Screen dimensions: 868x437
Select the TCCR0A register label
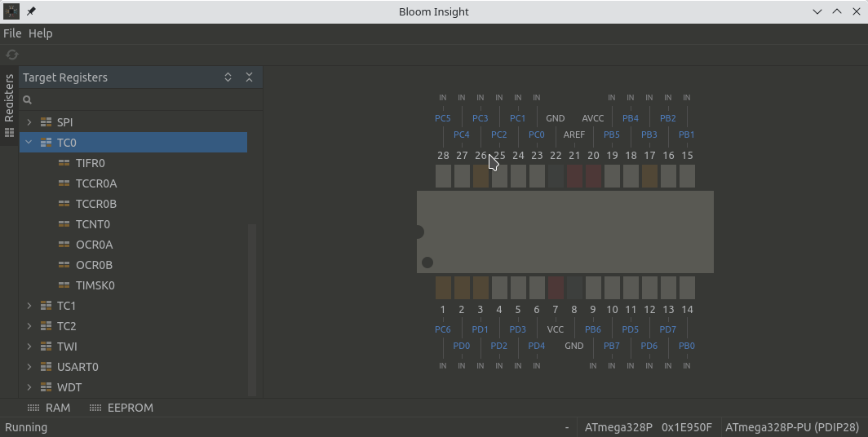point(96,183)
